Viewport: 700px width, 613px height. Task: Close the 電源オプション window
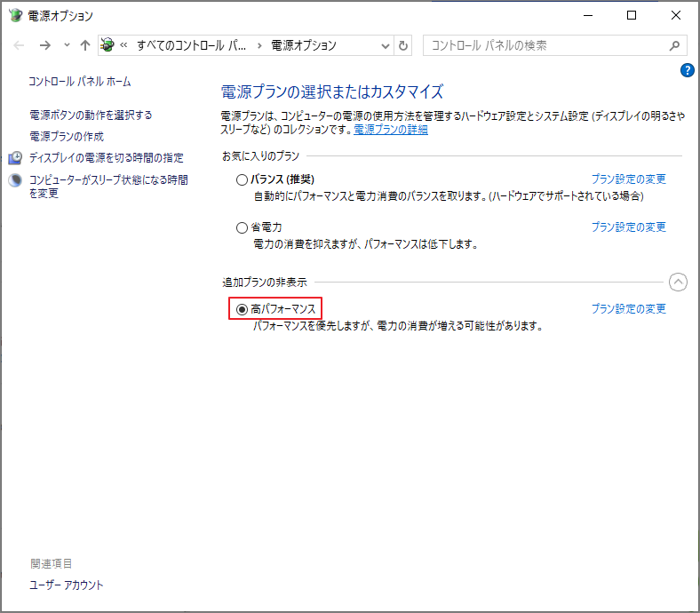pos(676,15)
